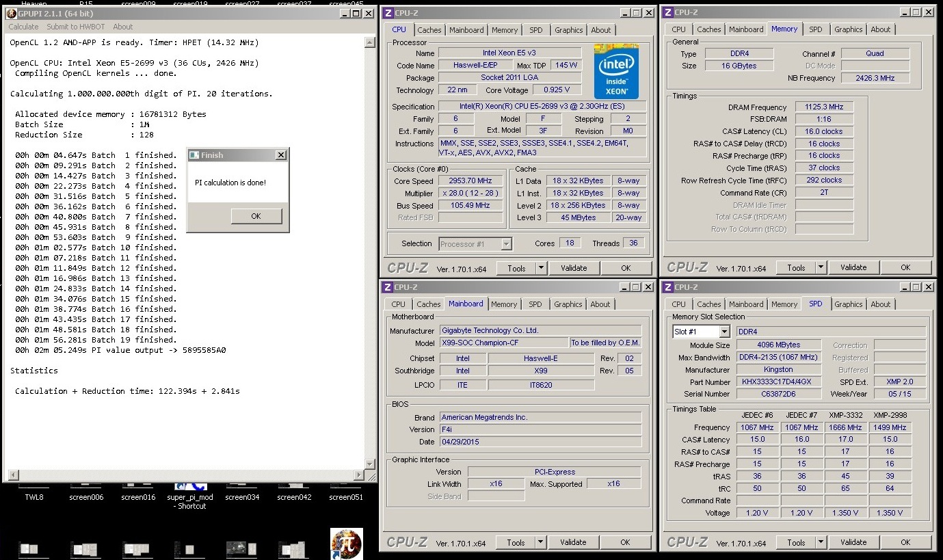Open Graphics tab in the Memory window
This screenshot has width=943, height=560.
[849, 29]
